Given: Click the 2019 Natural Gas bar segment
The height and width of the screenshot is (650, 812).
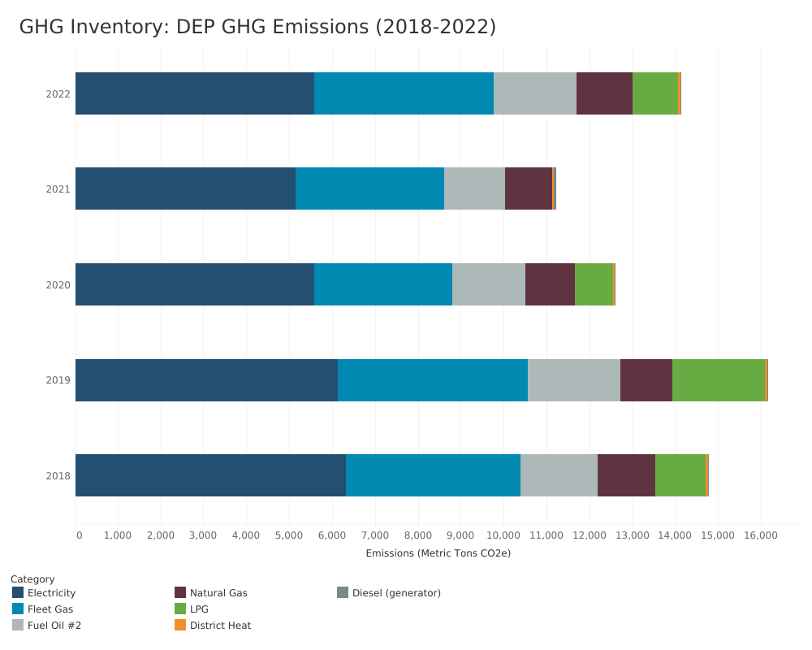Looking at the screenshot, I should point(646,380).
